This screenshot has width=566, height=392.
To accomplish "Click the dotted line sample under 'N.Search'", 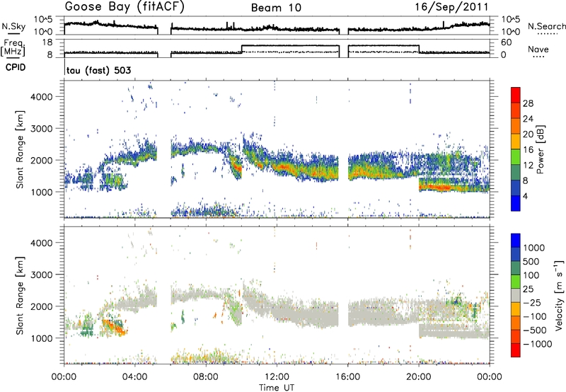I will coord(548,33).
